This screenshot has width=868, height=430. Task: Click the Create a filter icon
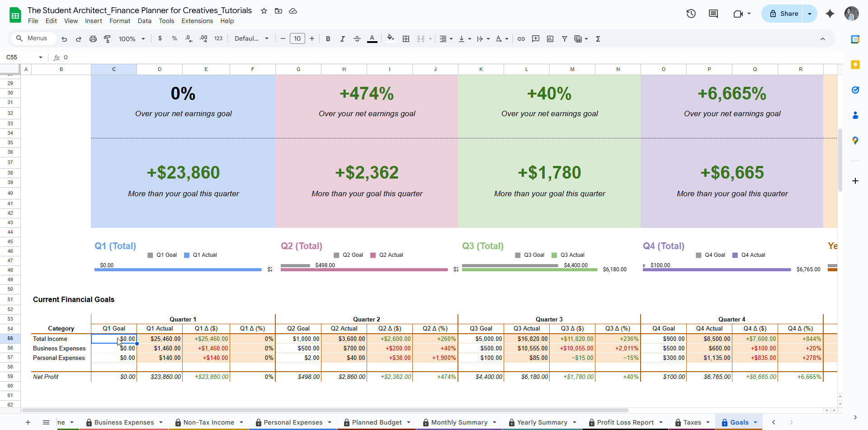pos(565,39)
